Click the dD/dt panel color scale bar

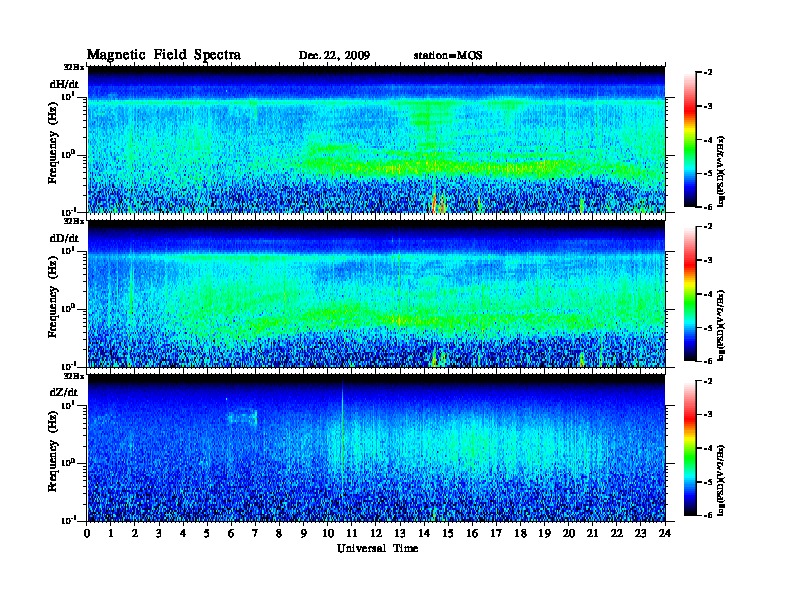(x=690, y=294)
